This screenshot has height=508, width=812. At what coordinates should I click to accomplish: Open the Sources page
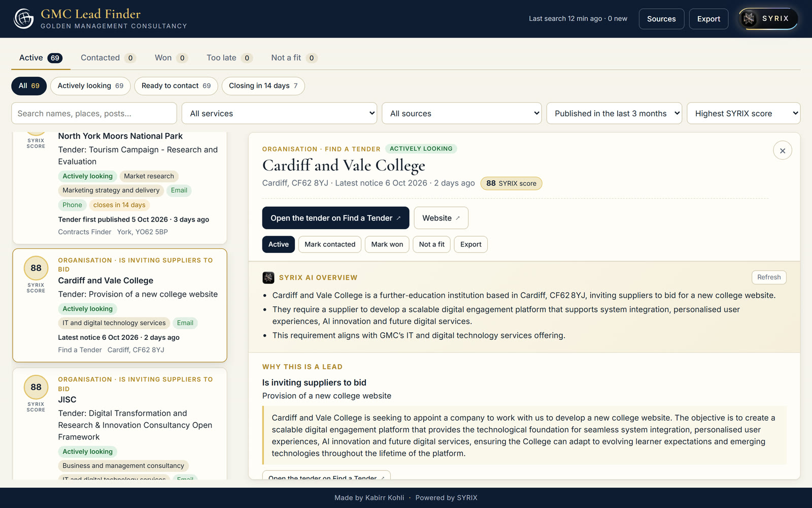coord(661,19)
